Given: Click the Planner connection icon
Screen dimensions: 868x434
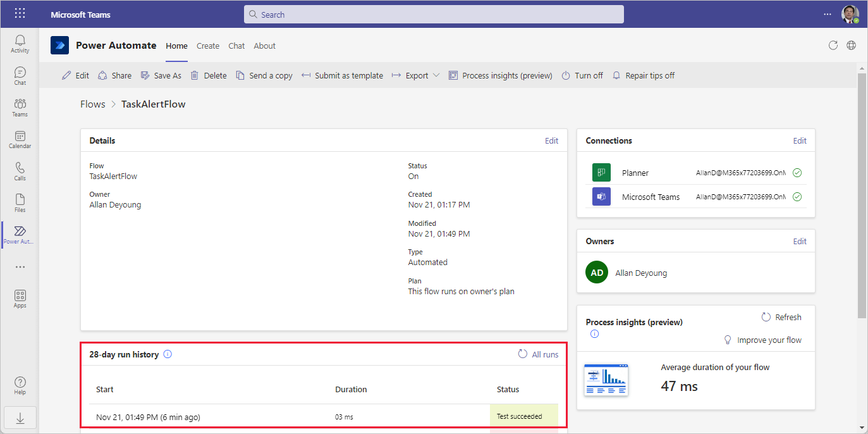Looking at the screenshot, I should tap(601, 173).
